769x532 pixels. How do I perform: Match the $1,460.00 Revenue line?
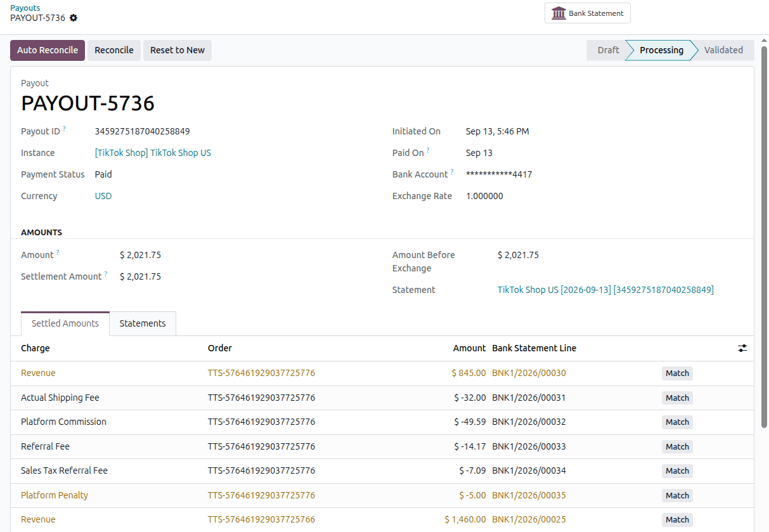click(677, 520)
